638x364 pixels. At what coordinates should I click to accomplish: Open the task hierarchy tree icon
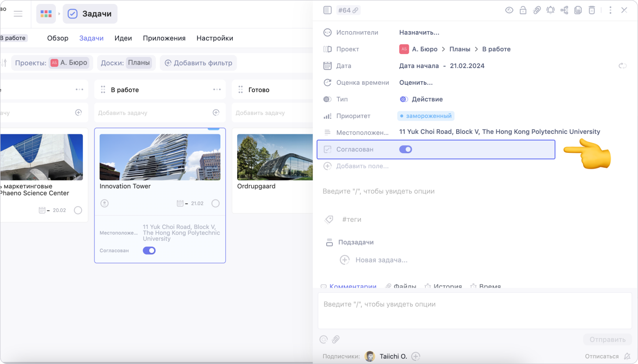(564, 10)
